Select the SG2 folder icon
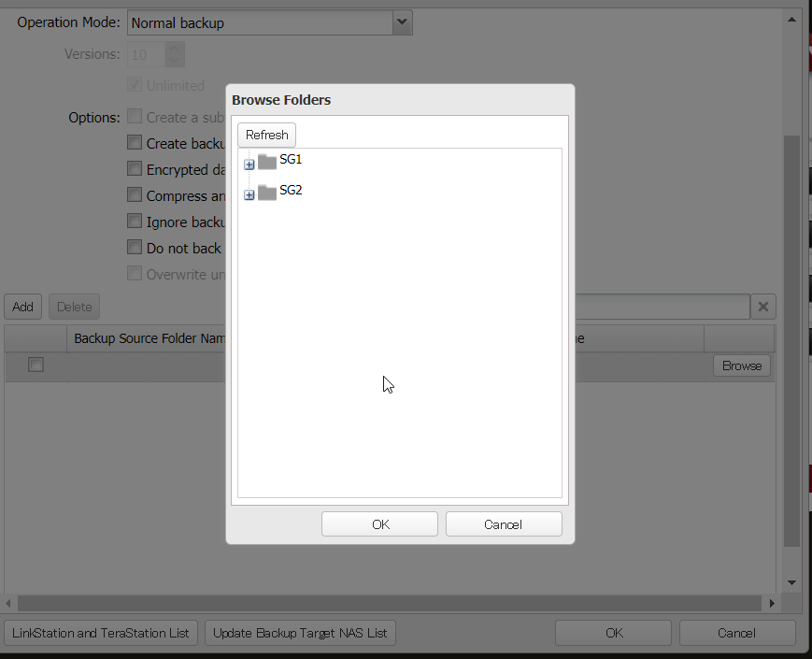Screen dimensions: 812x659 [x=266, y=193]
